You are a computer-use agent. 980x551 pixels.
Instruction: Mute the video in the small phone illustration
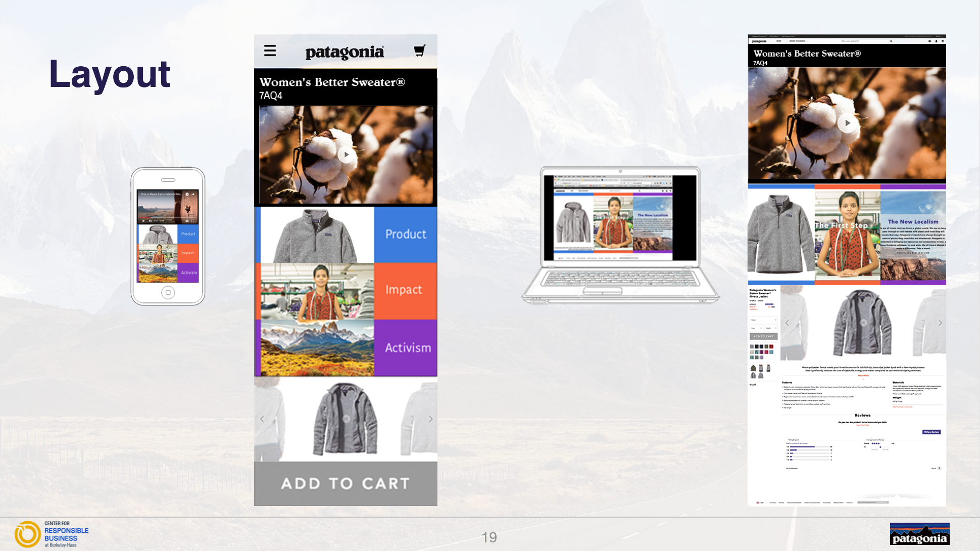[x=150, y=220]
